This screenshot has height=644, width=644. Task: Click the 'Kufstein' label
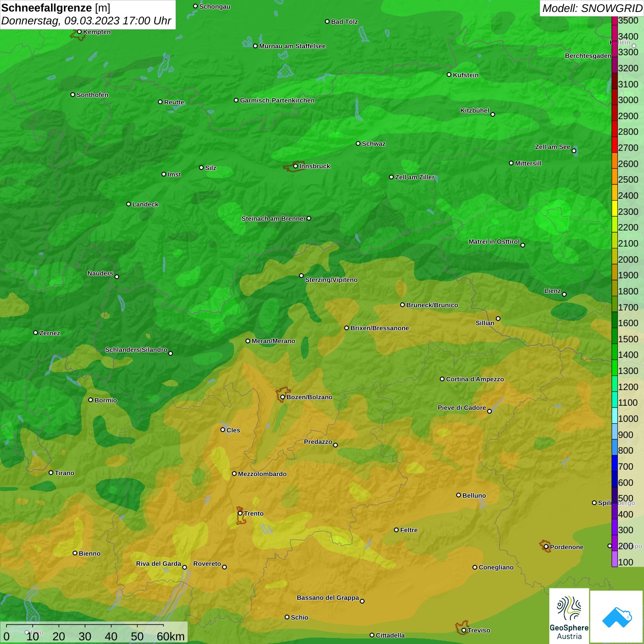click(466, 75)
